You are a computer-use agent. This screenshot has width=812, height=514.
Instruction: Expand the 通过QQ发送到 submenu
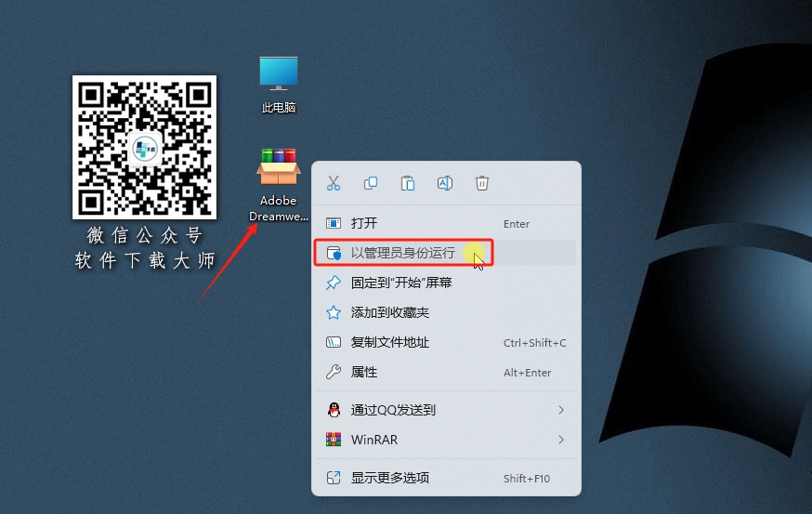coord(446,410)
